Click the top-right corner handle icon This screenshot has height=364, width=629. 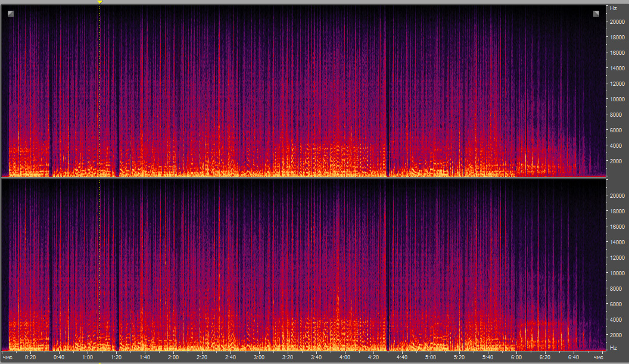596,13
